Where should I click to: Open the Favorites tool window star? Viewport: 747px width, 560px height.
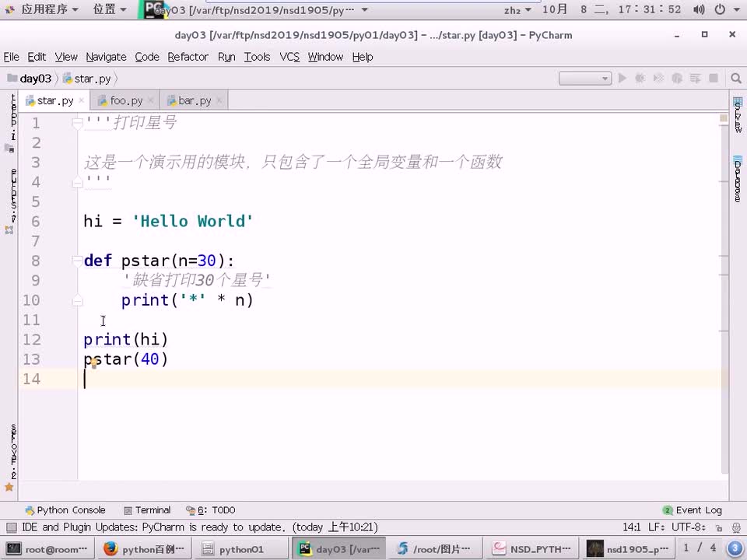pos(9,487)
